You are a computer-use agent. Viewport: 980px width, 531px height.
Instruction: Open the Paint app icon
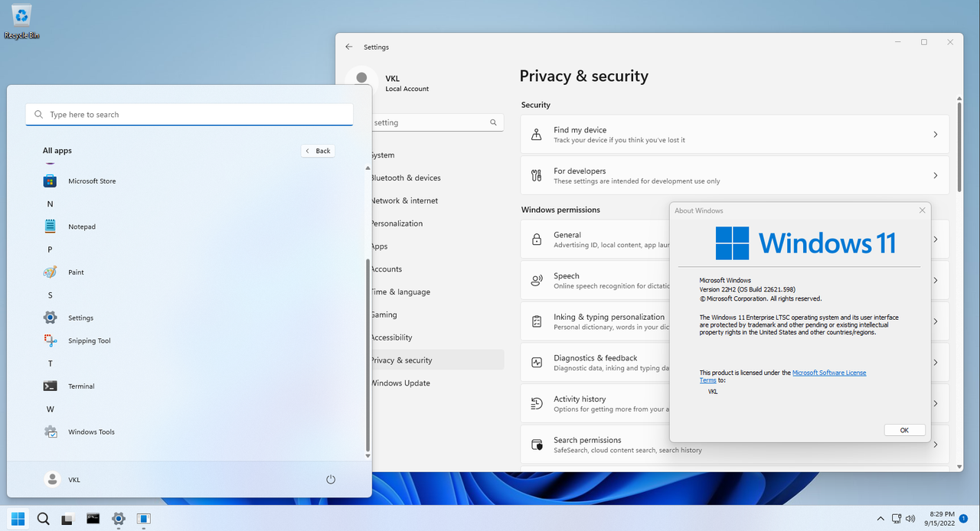click(50, 272)
